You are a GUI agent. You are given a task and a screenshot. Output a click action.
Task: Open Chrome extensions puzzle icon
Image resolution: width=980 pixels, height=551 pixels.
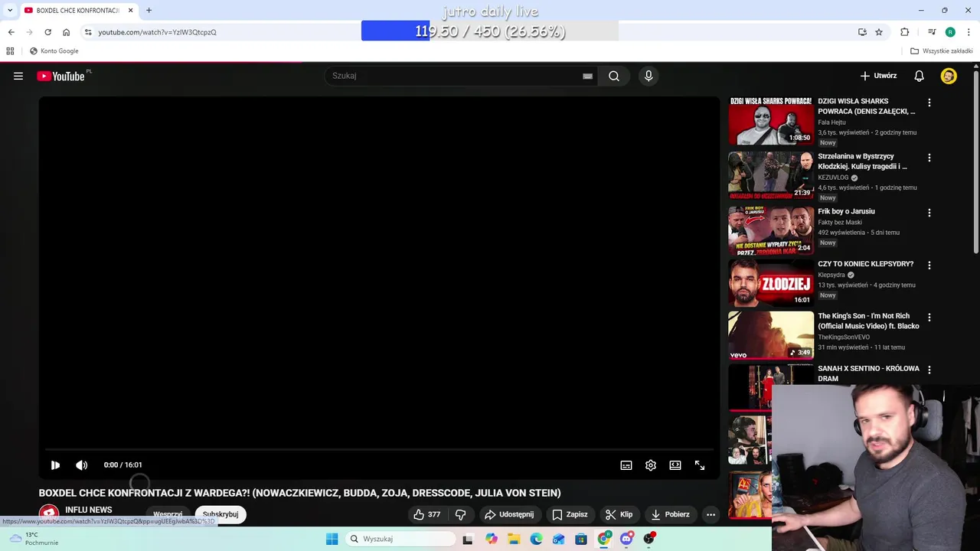click(x=905, y=32)
